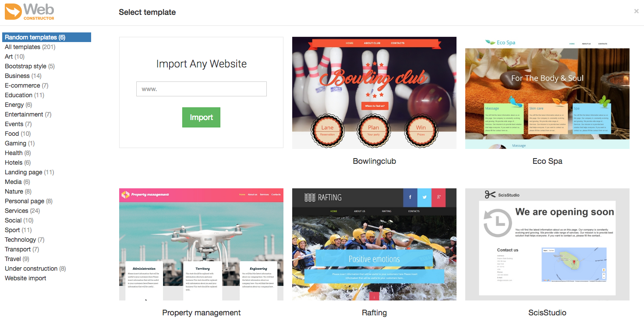644x325 pixels.
Task: Click the Eco Spa leaf logo
Action: coord(490,42)
